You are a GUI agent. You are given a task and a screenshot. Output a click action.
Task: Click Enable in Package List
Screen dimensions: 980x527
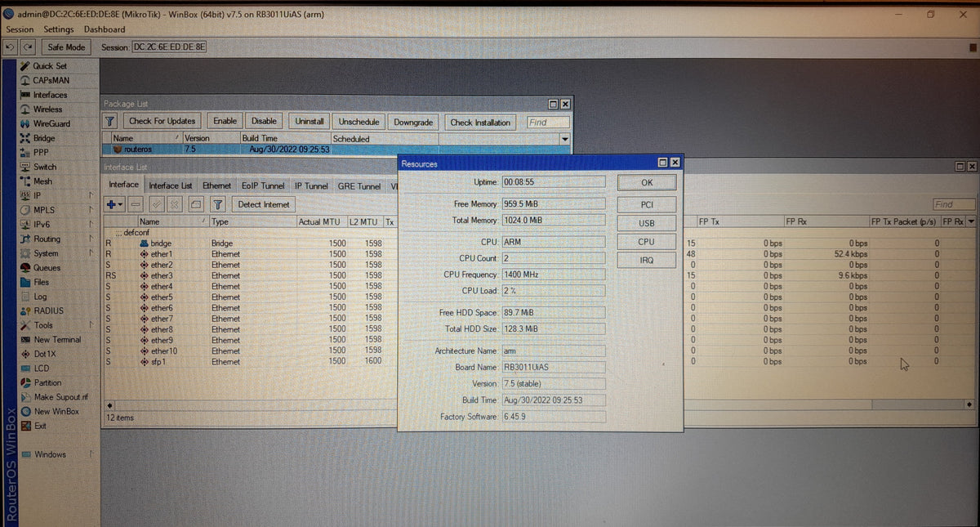pos(225,121)
